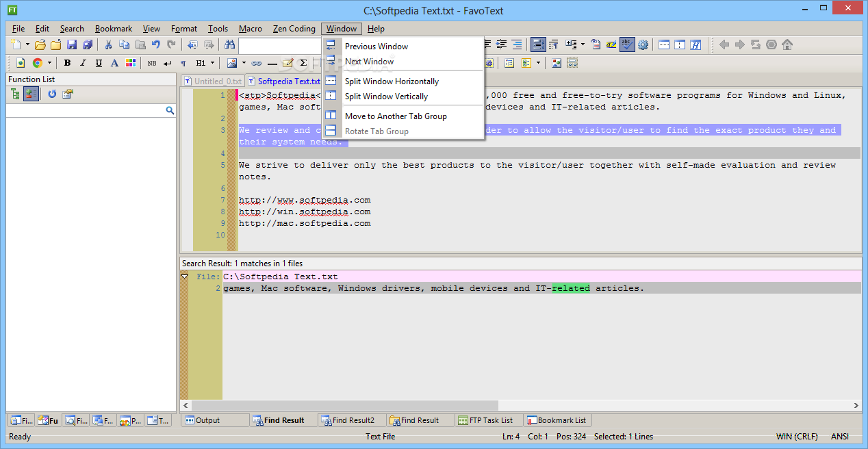Click the Sigma special character icon
868x449 pixels.
(304, 63)
